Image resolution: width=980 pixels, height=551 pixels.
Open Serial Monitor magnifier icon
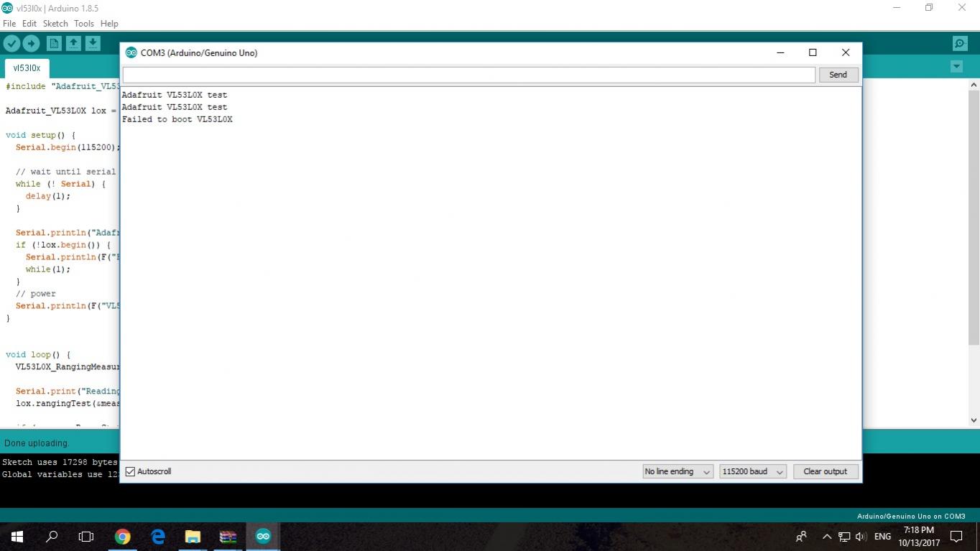click(x=960, y=44)
